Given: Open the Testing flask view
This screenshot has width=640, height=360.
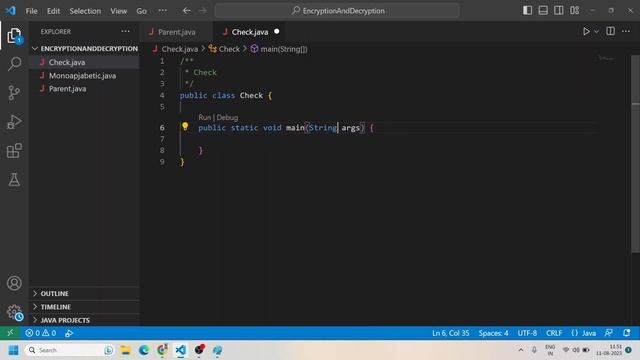Looking at the screenshot, I should [x=14, y=180].
